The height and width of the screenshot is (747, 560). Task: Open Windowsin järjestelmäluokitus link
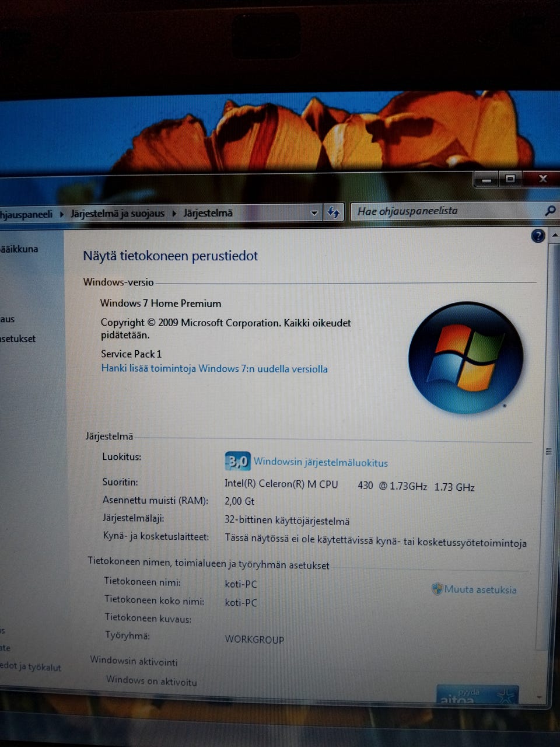tap(320, 462)
